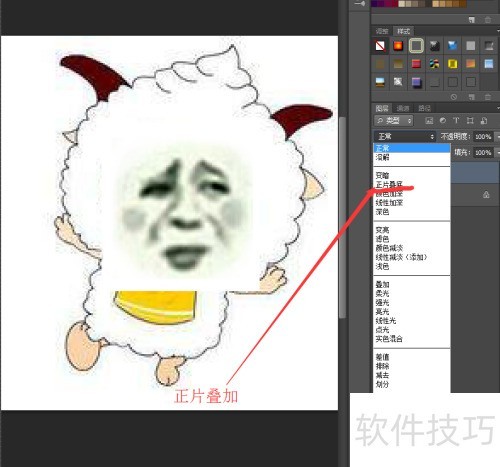Select the highlighted layer row in Layers panel

tap(475, 172)
